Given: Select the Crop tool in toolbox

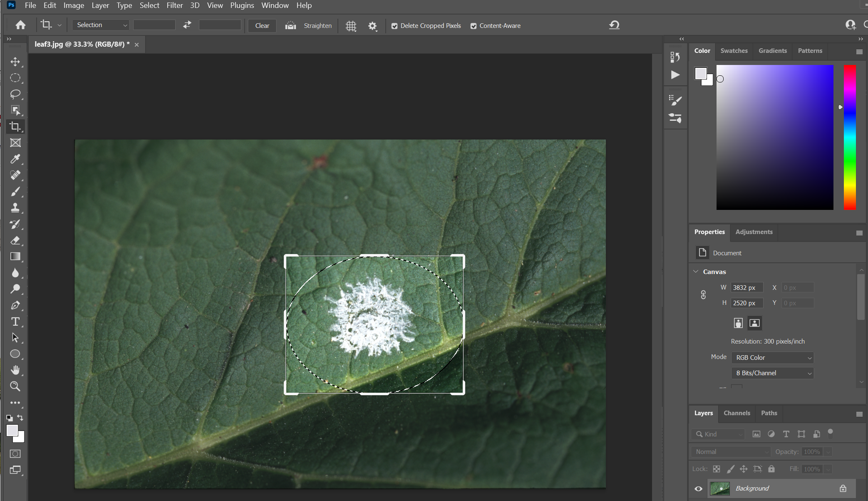Looking at the screenshot, I should [15, 127].
